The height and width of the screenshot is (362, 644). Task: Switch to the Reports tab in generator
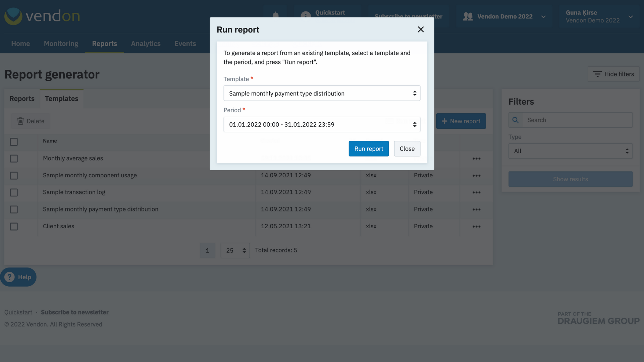pyautogui.click(x=22, y=99)
